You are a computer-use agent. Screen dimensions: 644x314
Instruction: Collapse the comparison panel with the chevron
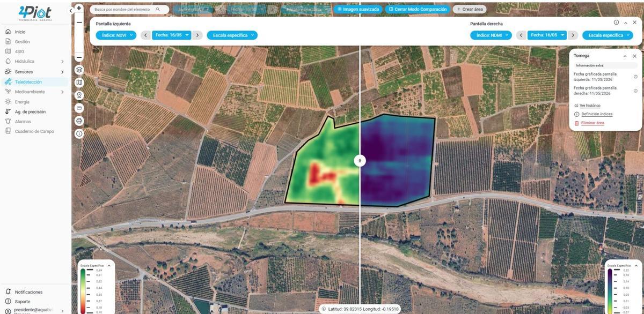[625, 23]
